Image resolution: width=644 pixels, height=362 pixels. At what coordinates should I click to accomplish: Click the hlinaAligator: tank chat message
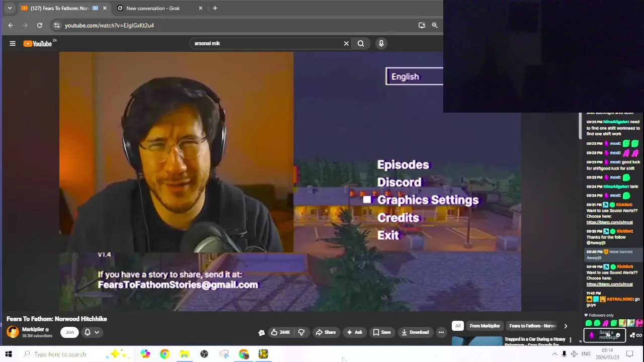pyautogui.click(x=613, y=187)
